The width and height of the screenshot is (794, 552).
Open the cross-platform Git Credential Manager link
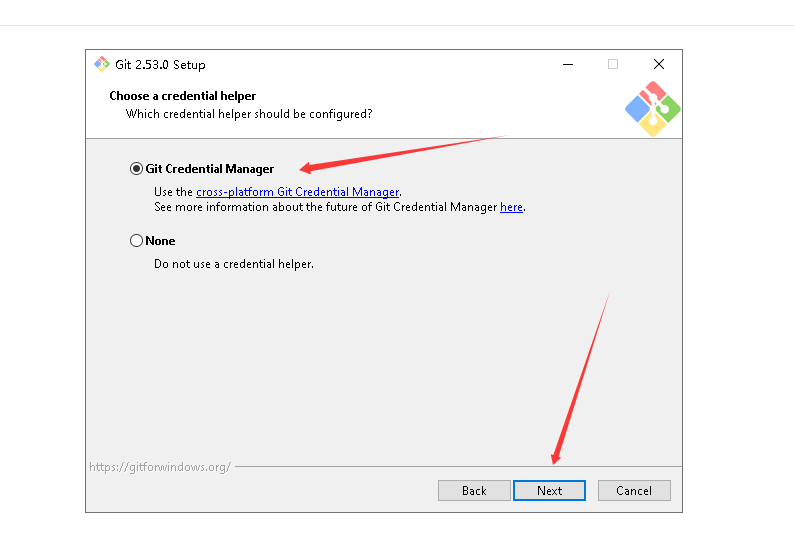[x=297, y=192]
